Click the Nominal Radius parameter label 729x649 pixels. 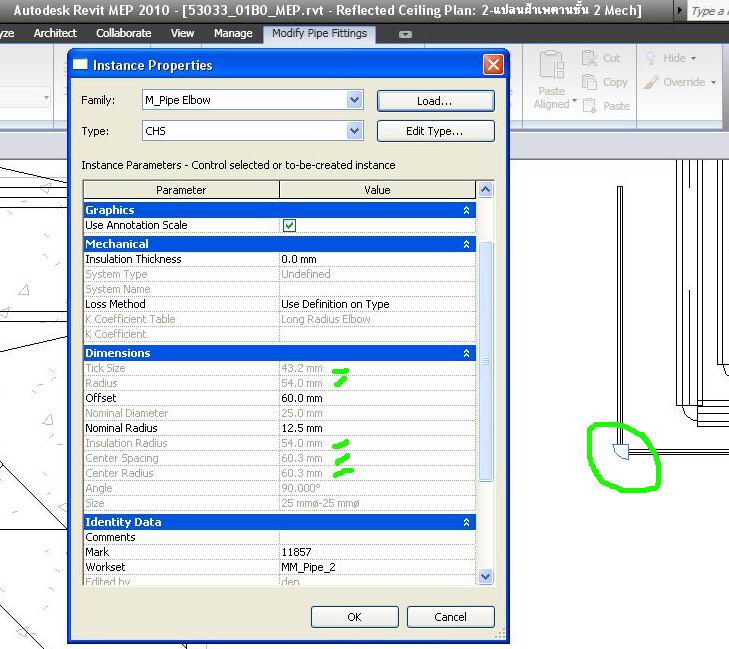121,428
